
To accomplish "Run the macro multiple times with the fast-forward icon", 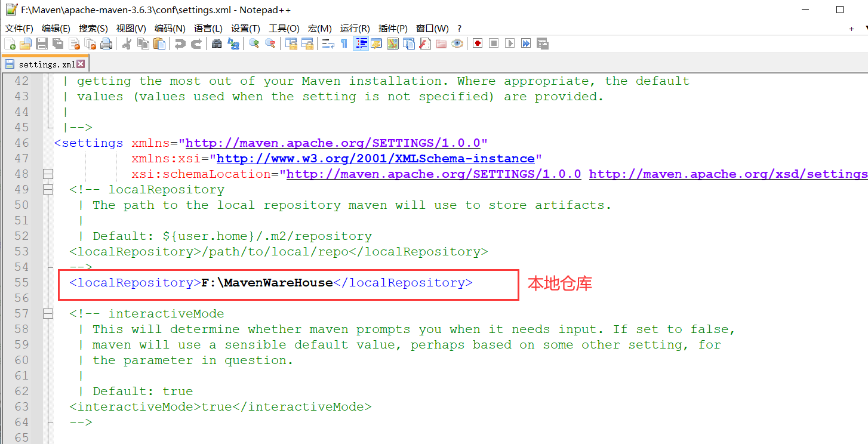I will point(526,44).
